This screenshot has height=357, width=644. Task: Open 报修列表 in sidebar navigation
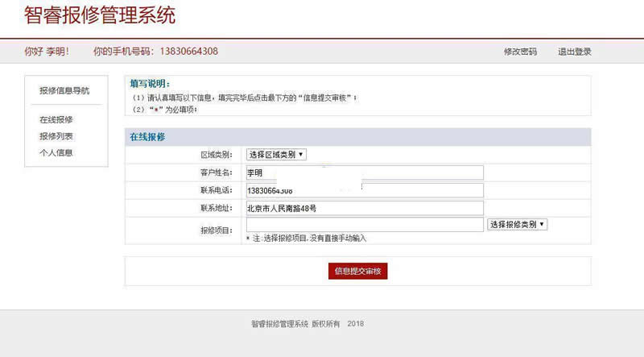(56, 136)
